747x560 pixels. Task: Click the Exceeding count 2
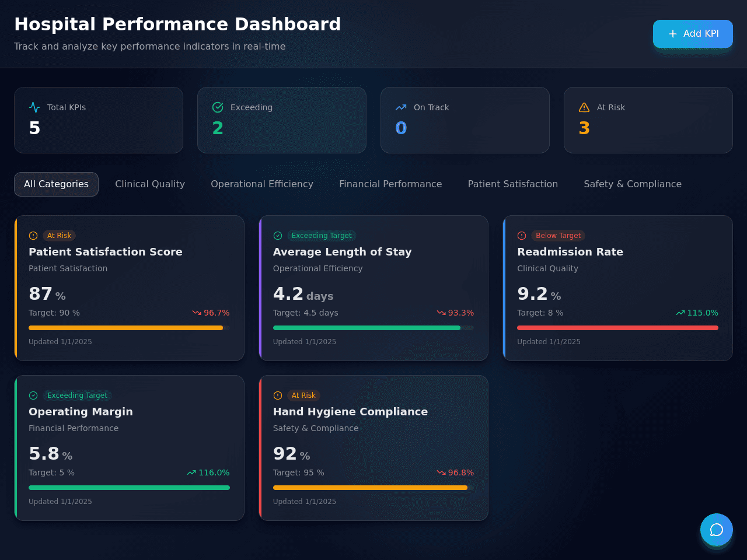[218, 128]
